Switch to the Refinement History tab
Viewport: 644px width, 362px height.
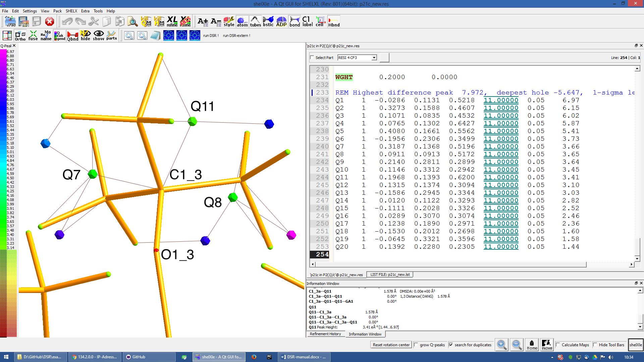click(325, 334)
